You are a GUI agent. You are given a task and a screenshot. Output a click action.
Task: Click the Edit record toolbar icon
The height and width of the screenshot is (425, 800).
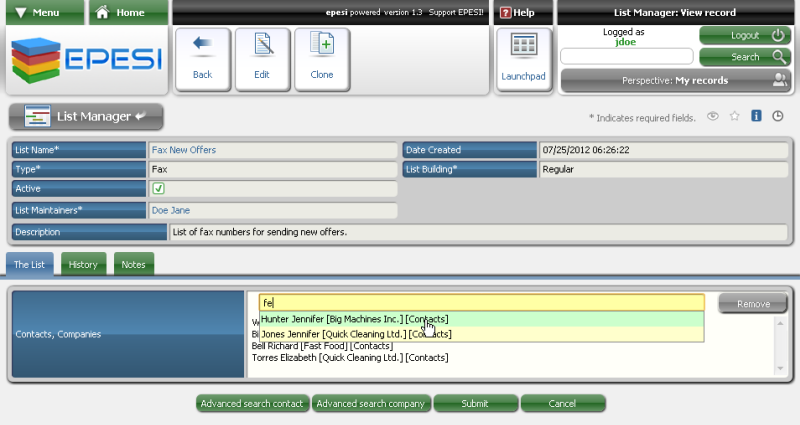point(262,57)
